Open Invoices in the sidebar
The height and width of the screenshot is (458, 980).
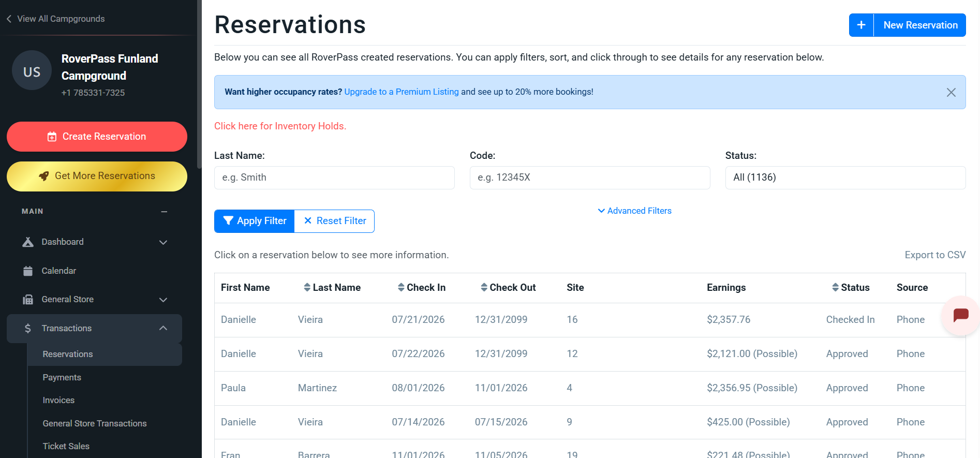click(58, 400)
